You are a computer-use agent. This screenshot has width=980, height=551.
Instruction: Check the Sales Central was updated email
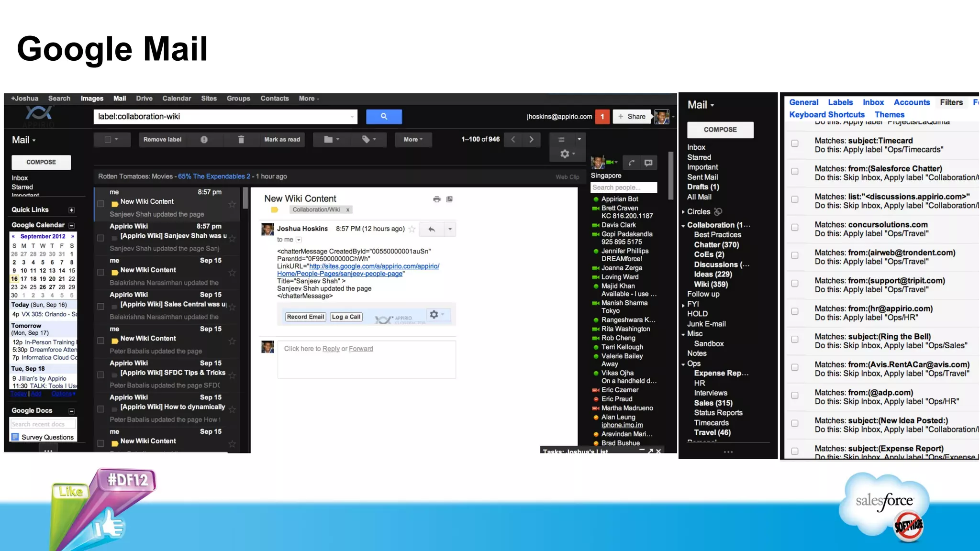[101, 307]
